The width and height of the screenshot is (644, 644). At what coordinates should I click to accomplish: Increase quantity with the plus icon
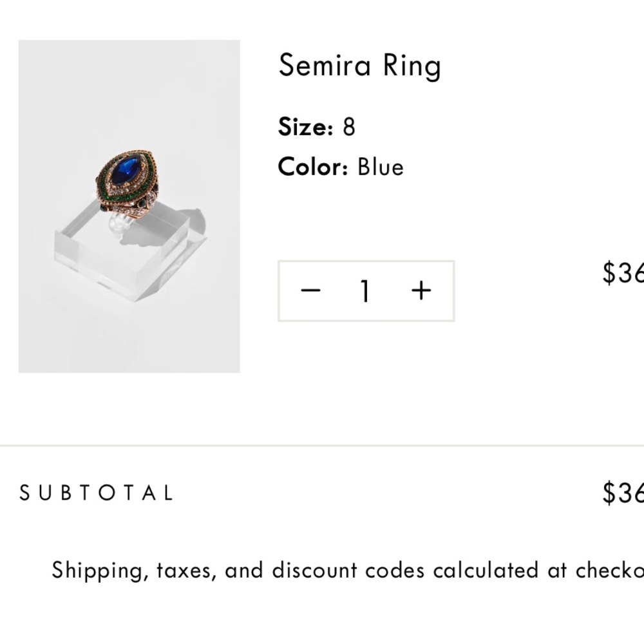pos(421,290)
